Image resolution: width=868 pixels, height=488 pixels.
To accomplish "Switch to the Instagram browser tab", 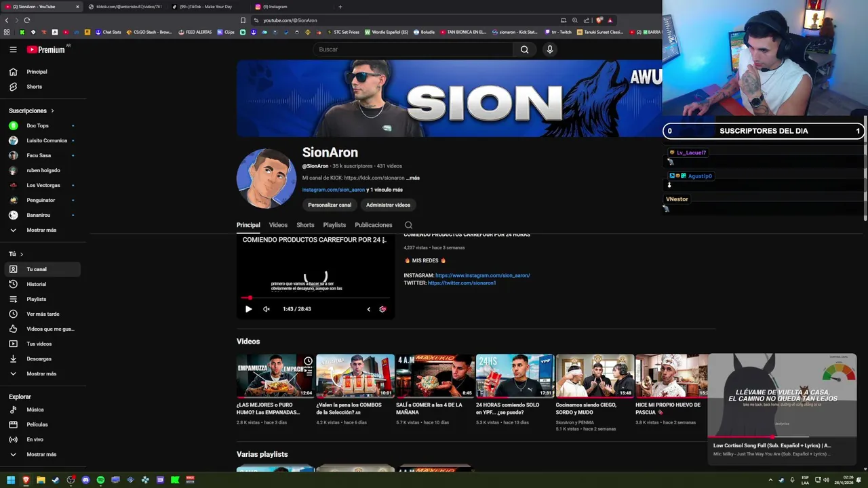I will click(x=292, y=7).
